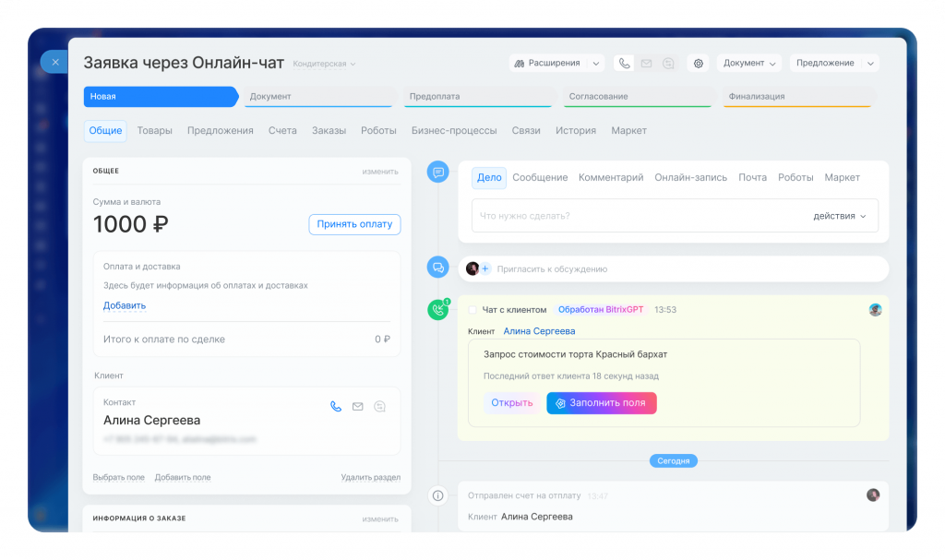Switch to the Предложения tab
This screenshot has width=945, height=560.
tap(220, 131)
